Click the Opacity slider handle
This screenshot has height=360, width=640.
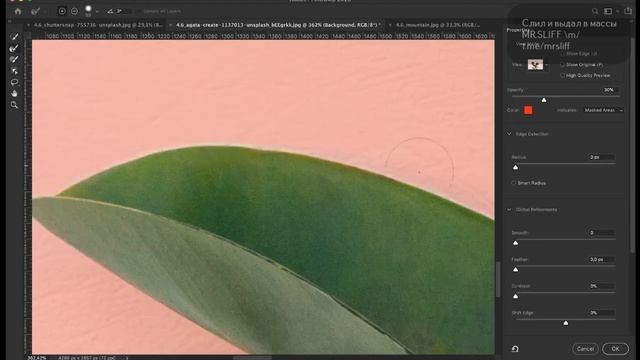[x=544, y=100]
